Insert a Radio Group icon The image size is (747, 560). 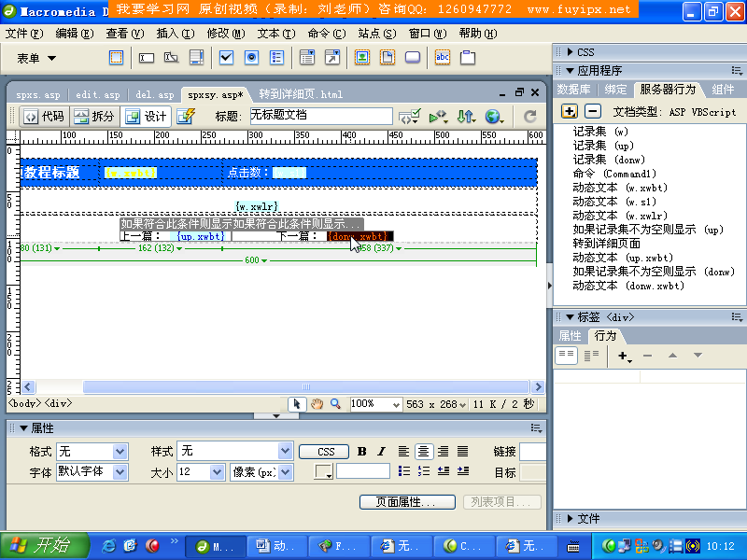[276, 58]
